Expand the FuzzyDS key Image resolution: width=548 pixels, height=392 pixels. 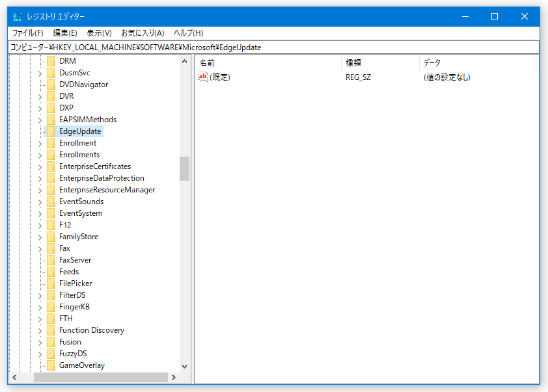click(x=40, y=354)
